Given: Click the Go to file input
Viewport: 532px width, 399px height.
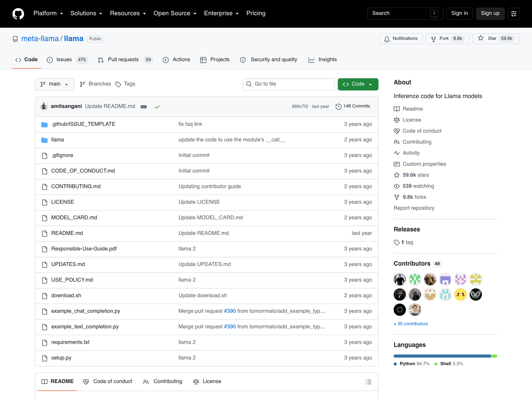Looking at the screenshot, I should point(289,84).
